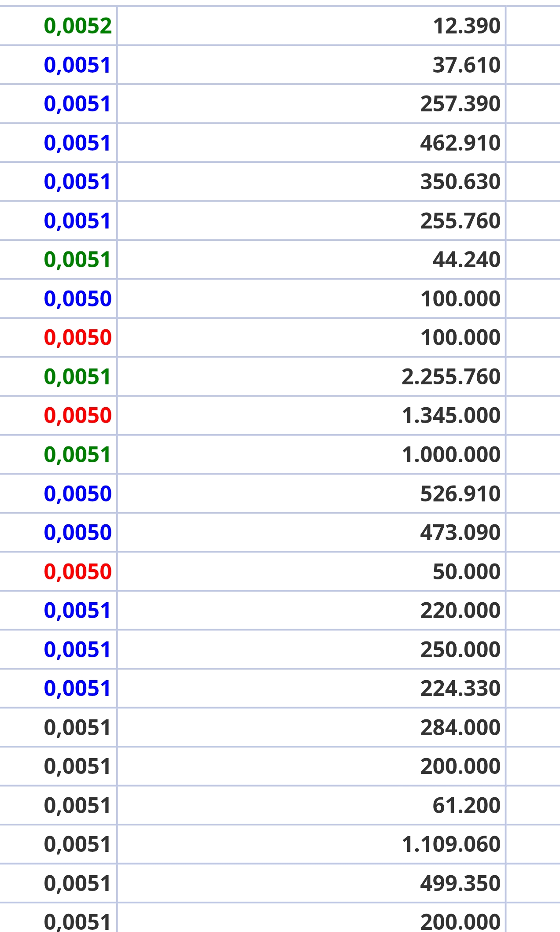Viewport: 560px width, 932px height.
Task: Select the 224.330 volume value
Action: 460,689
